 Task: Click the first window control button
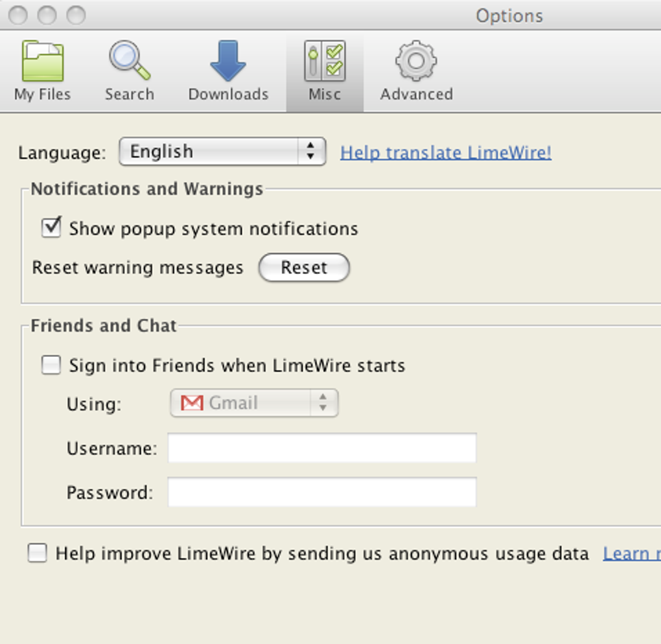coord(17,15)
